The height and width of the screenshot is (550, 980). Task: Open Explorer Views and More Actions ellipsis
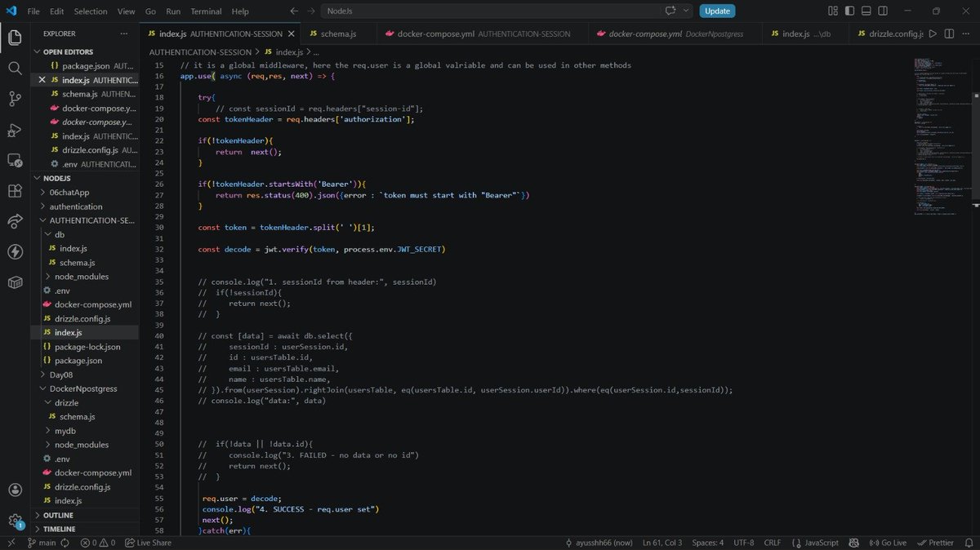coord(124,33)
